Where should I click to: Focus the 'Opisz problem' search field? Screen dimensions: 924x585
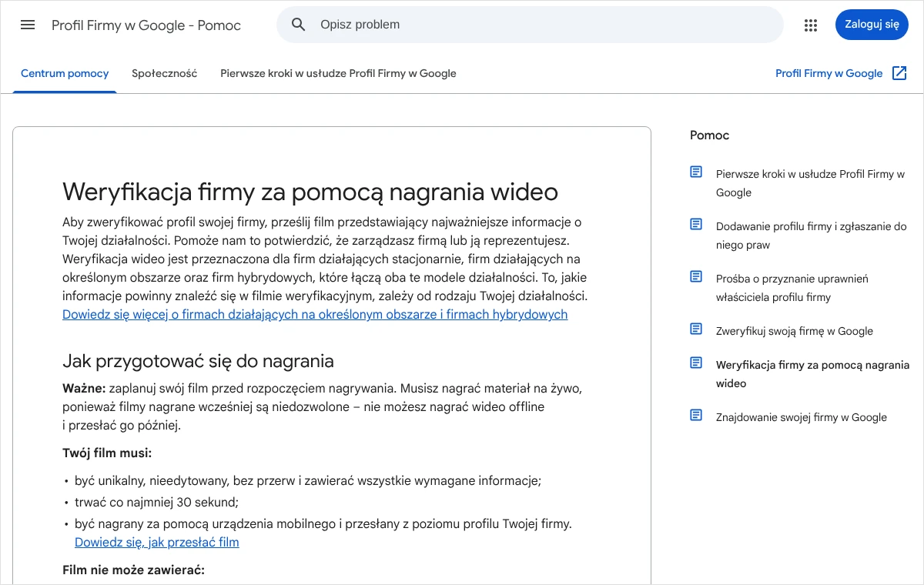[x=530, y=25]
